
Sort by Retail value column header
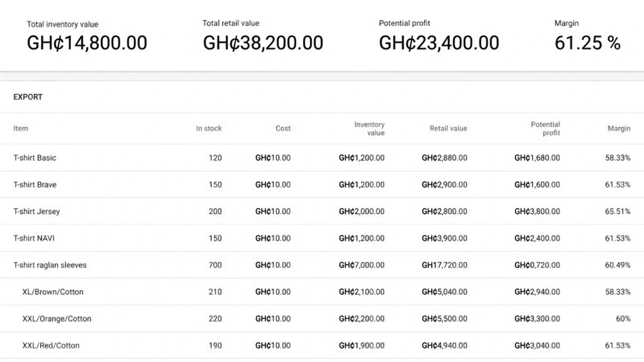tap(448, 128)
